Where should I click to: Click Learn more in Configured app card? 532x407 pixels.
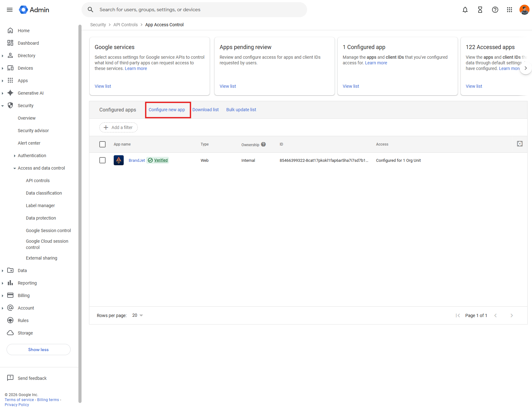pyautogui.click(x=376, y=63)
